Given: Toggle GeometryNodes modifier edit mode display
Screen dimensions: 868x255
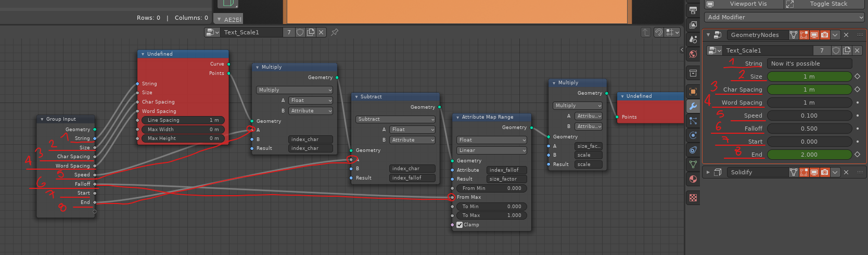Looking at the screenshot, I should [x=804, y=35].
